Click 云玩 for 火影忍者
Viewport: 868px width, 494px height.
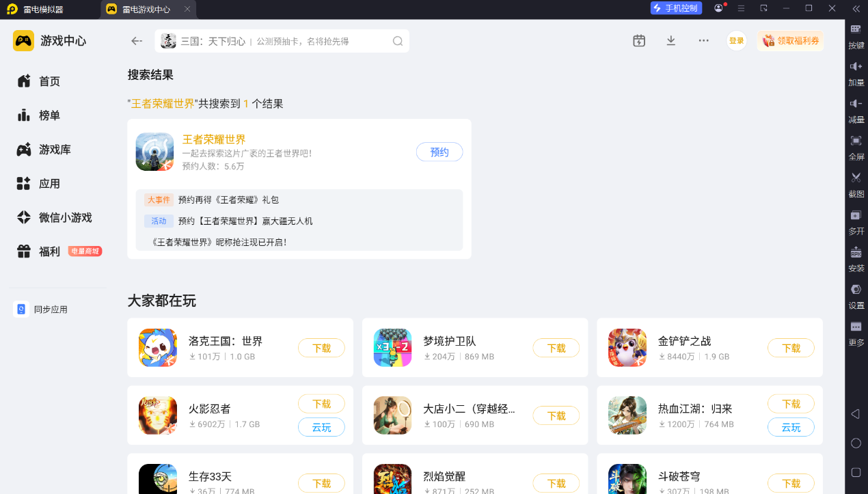point(321,428)
